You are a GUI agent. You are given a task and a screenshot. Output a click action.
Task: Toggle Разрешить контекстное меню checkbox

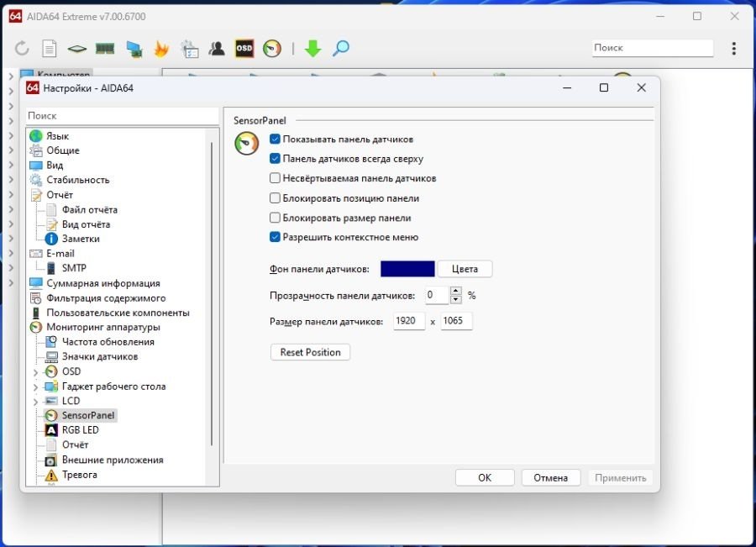(x=275, y=237)
